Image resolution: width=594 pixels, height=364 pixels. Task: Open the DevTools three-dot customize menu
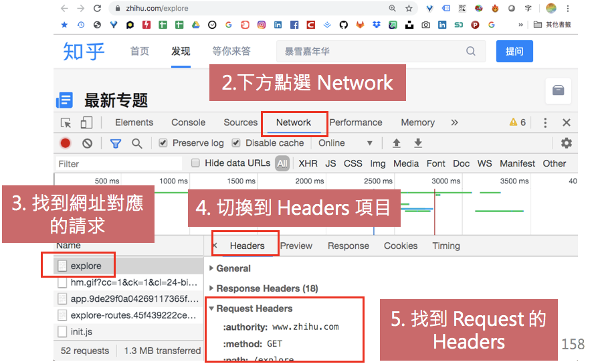point(545,122)
